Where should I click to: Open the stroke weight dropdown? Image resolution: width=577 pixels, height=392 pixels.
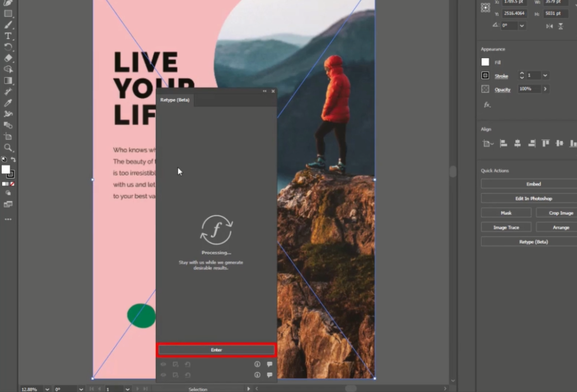(x=545, y=76)
